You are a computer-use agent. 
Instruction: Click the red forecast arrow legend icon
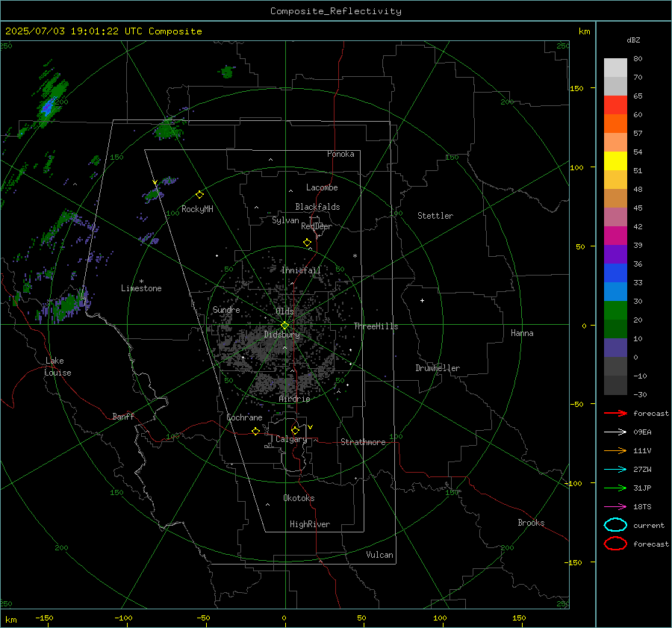(615, 413)
